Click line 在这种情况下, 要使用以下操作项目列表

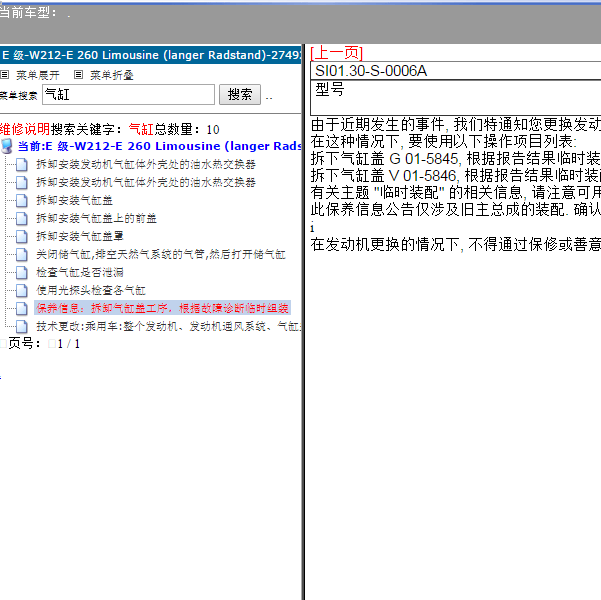coord(443,141)
